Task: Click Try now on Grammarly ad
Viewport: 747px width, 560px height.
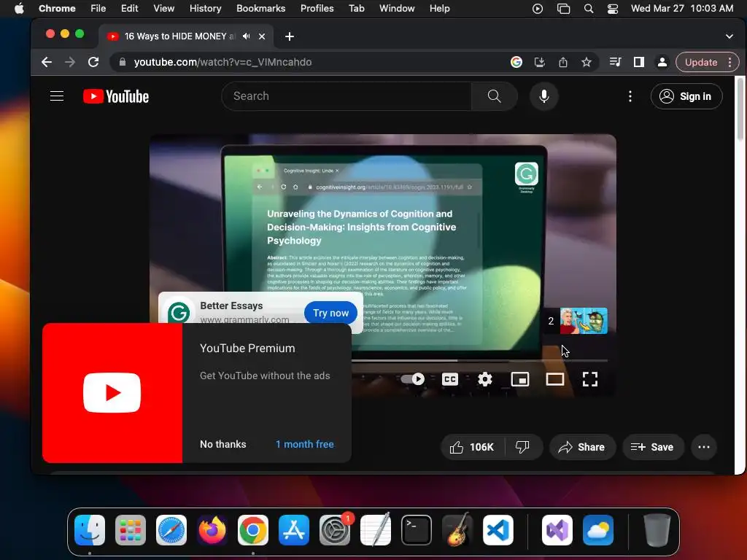Action: [x=330, y=313]
